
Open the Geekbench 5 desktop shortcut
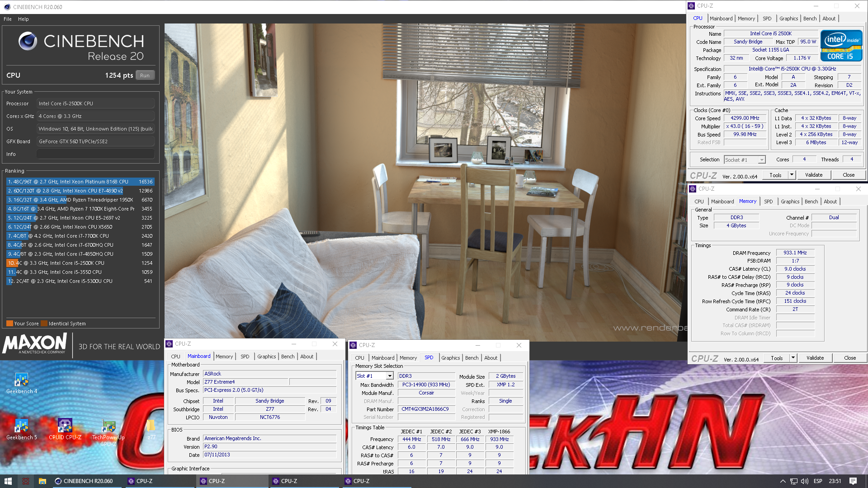pos(22,429)
